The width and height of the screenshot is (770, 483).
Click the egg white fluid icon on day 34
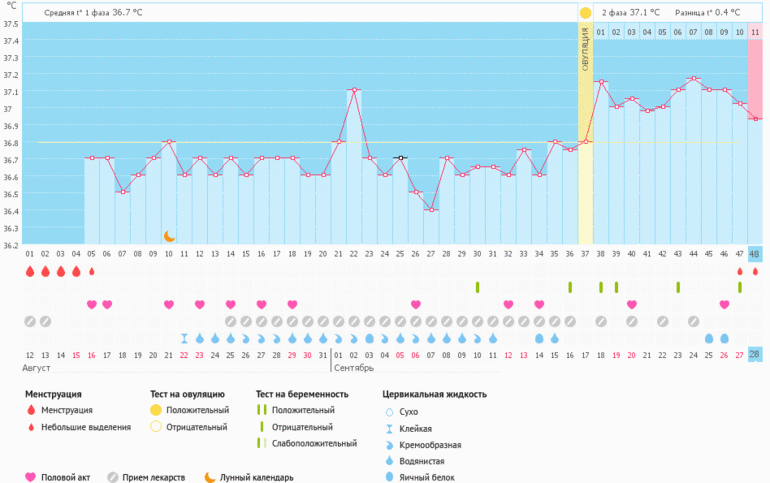click(x=539, y=338)
